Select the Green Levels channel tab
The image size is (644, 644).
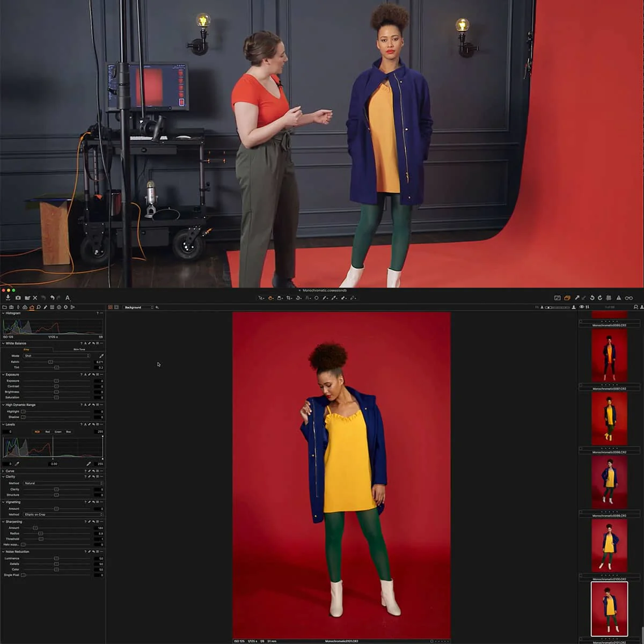point(58,431)
